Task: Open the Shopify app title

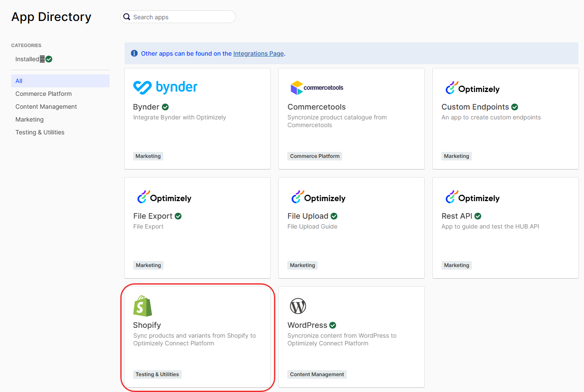Action: tap(147, 325)
